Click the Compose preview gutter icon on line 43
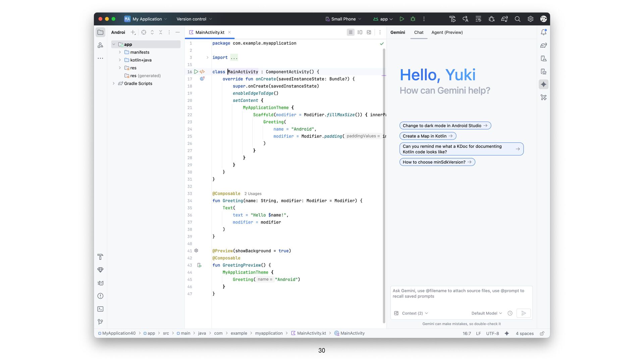 tap(199, 265)
